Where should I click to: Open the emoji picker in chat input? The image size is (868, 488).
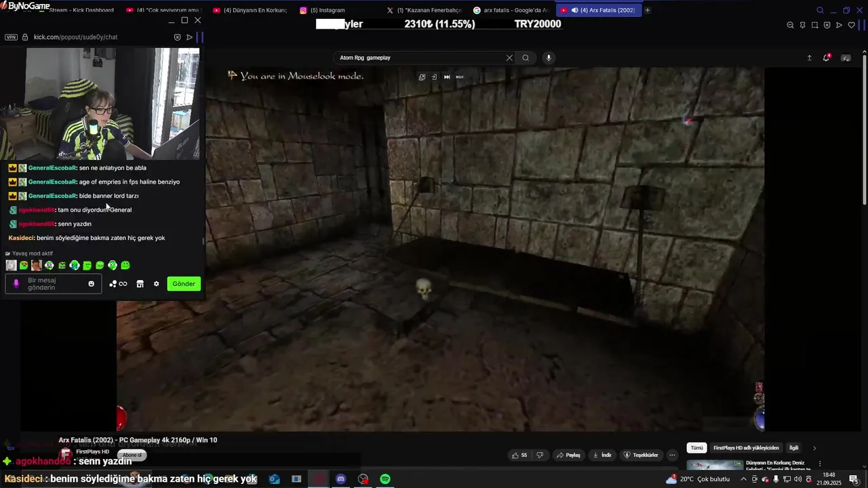92,284
